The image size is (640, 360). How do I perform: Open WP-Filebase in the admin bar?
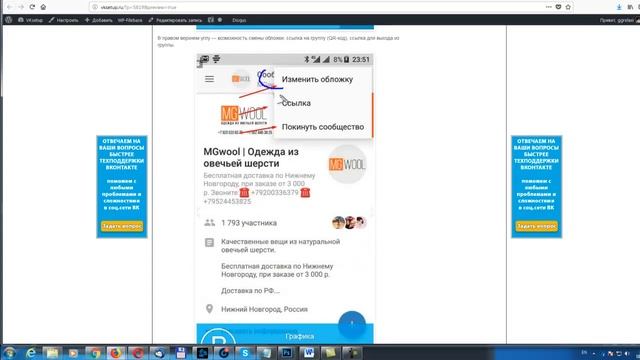(130, 20)
